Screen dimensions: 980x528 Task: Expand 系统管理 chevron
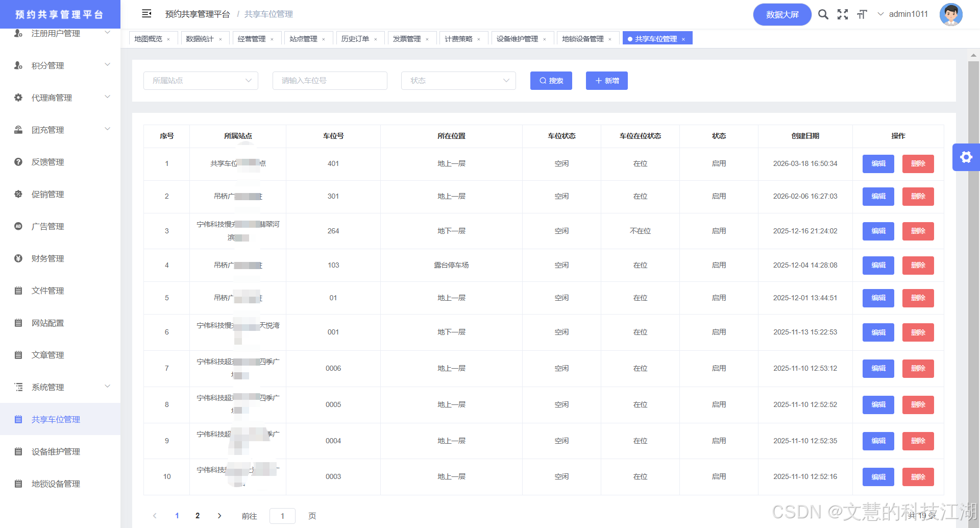(x=108, y=386)
